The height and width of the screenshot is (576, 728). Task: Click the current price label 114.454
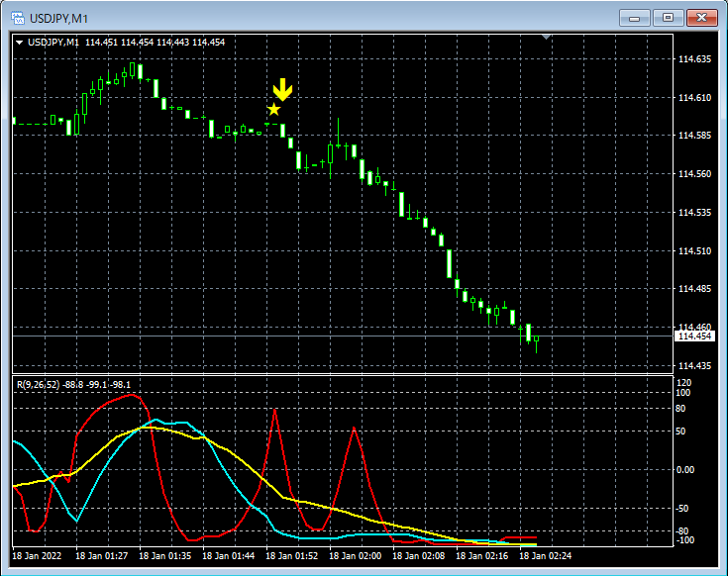coord(694,336)
